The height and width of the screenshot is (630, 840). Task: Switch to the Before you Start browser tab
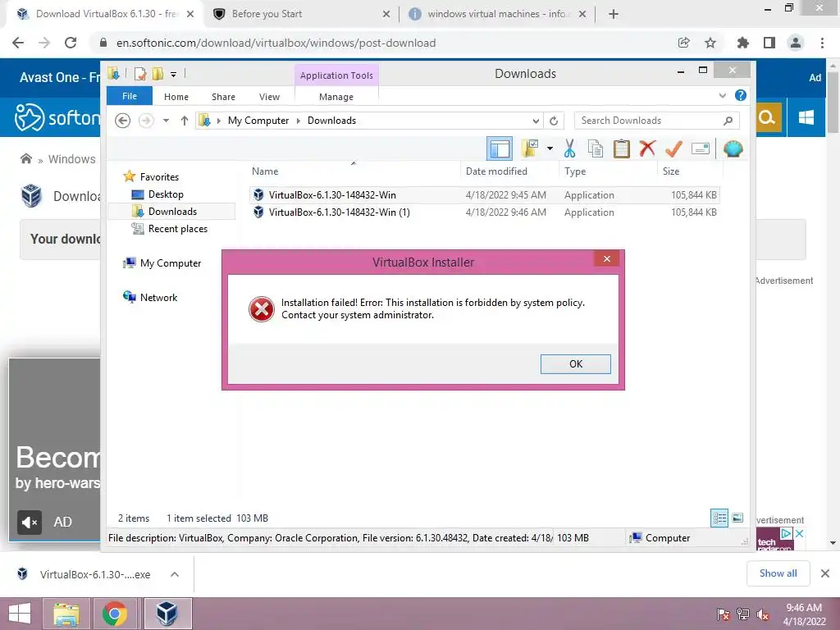click(x=301, y=14)
